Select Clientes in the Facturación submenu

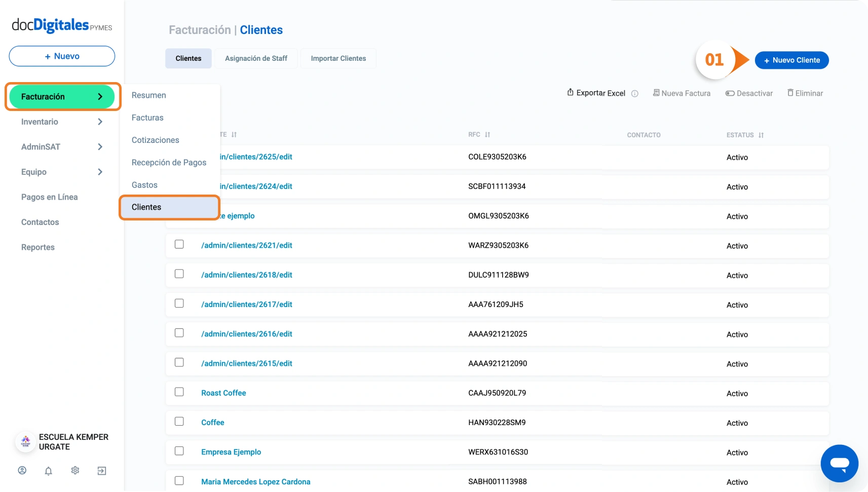click(170, 207)
